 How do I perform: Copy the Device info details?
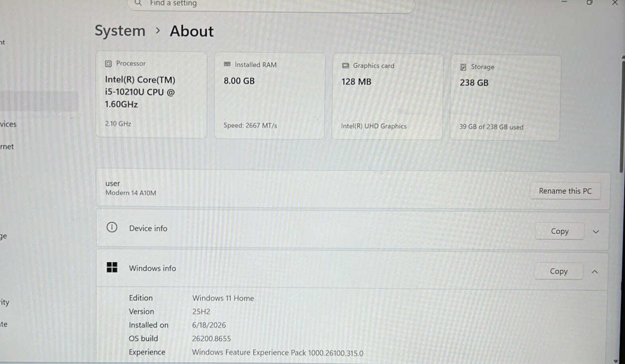pyautogui.click(x=559, y=231)
